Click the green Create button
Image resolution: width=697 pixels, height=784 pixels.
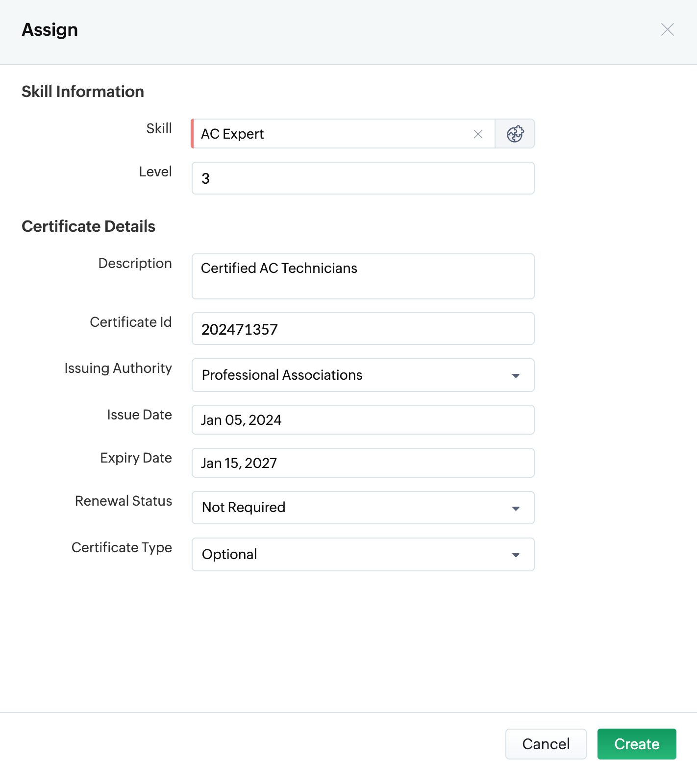(636, 744)
